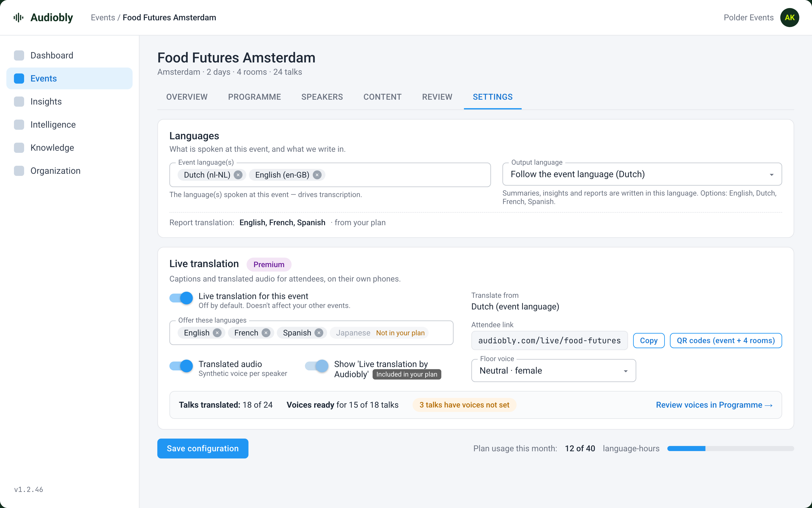Open QR codes (event + 4 rooms)
The width and height of the screenshot is (812, 508).
726,340
